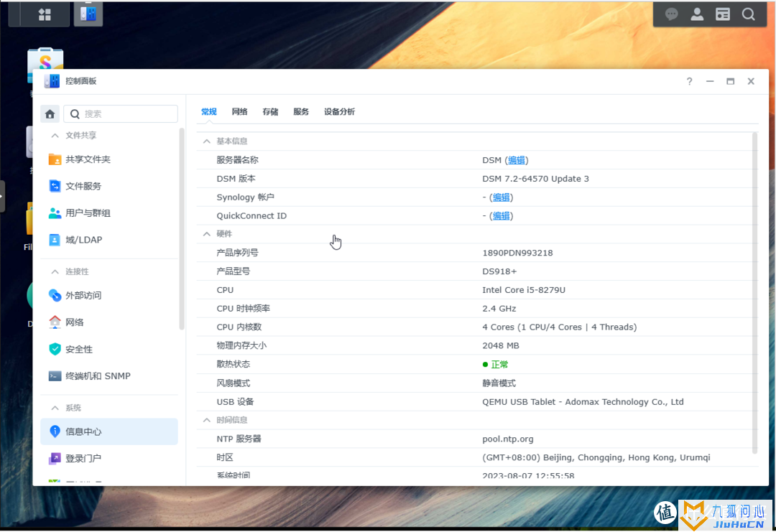
Task: Edit the Synology 帐户 link
Action: coord(502,197)
